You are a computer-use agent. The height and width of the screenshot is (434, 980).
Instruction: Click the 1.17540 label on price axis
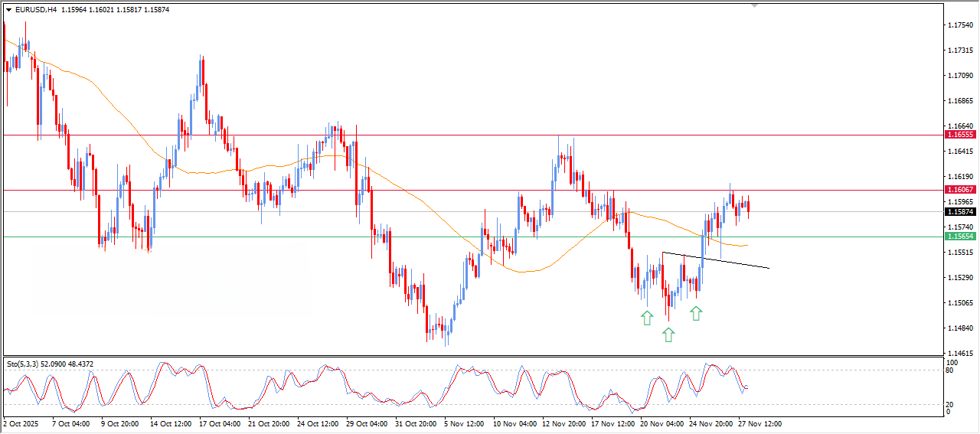960,25
